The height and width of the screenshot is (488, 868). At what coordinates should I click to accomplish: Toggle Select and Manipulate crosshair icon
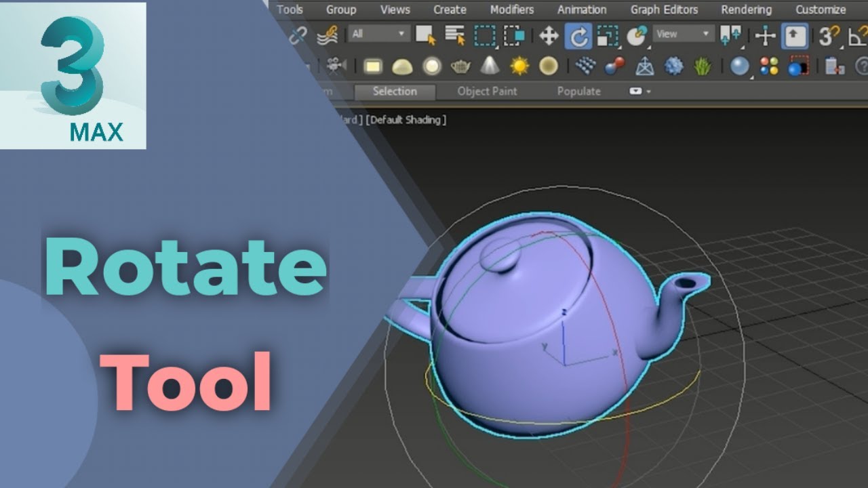(x=765, y=36)
